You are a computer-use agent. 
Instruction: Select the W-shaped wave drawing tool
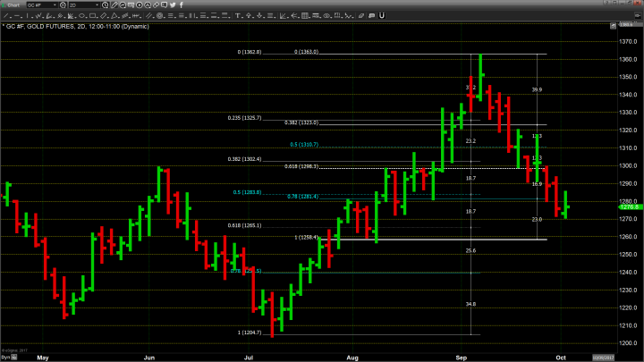tap(38, 15)
